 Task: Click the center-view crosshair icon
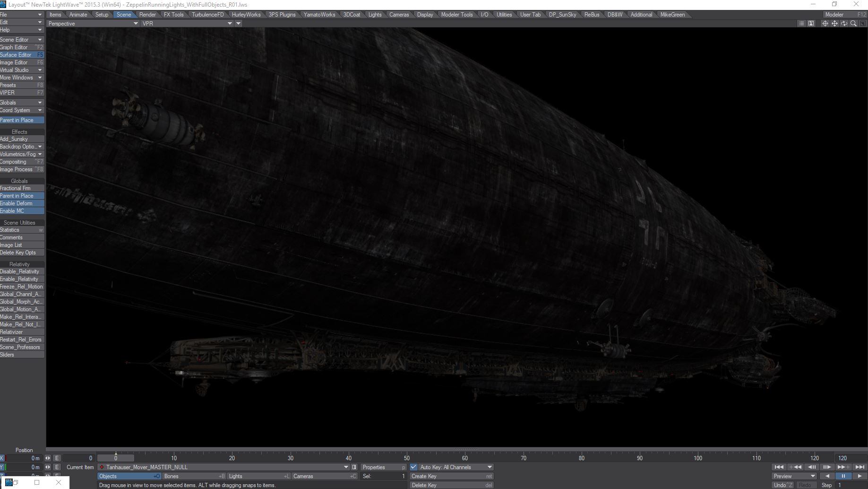(825, 24)
